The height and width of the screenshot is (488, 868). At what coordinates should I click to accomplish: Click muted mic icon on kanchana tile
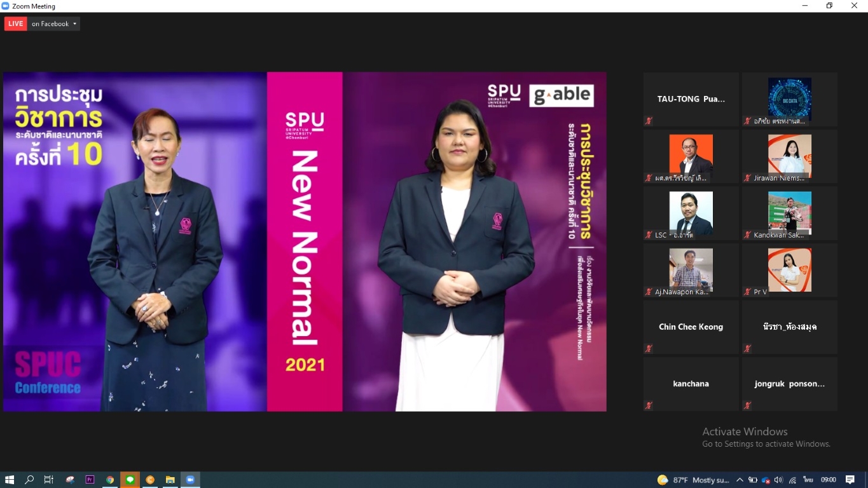[x=649, y=405]
